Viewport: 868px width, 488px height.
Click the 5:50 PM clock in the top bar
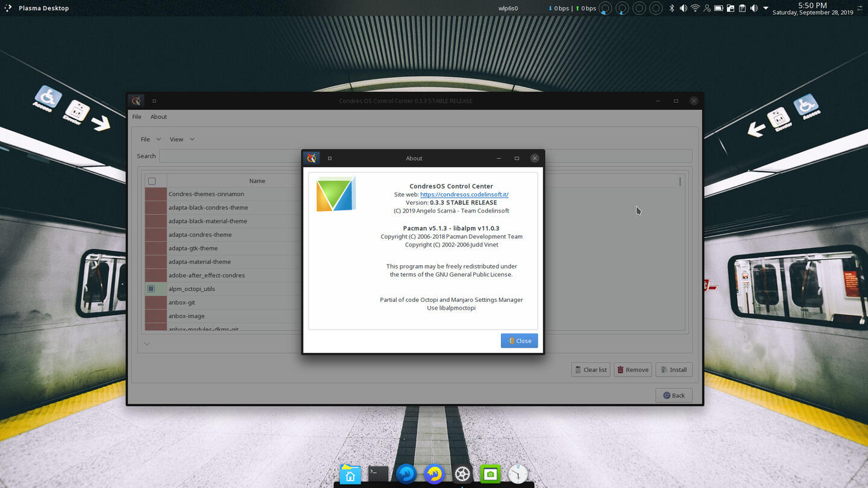[812, 5]
